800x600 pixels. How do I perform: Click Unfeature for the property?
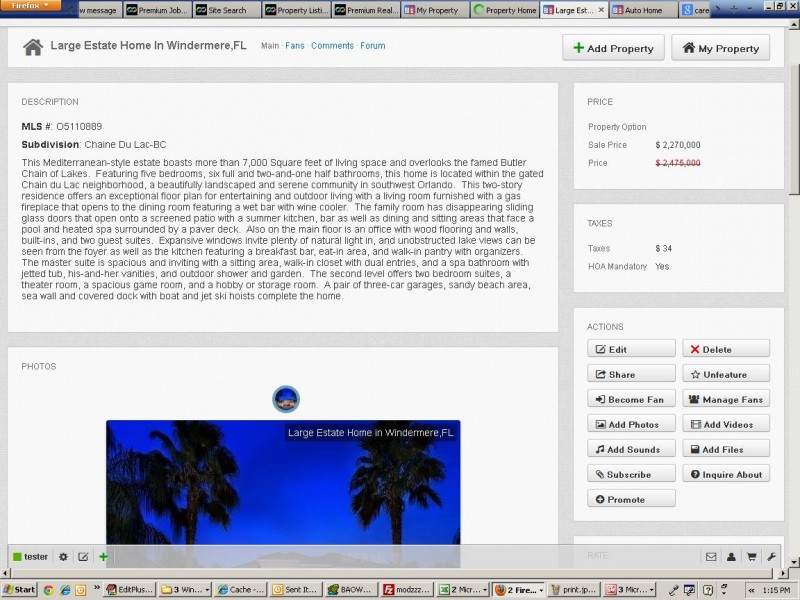point(726,374)
